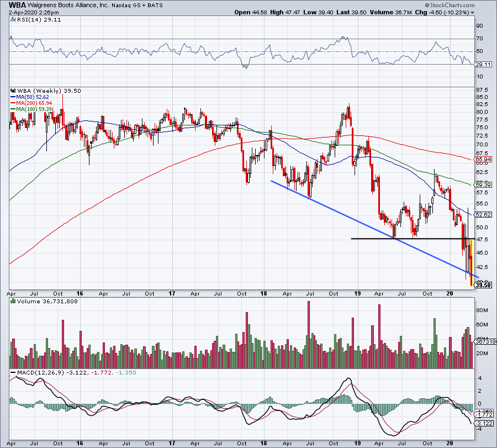The image size is (497, 448).
Task: Click the 80M volume axis label
Action: click(x=482, y=310)
